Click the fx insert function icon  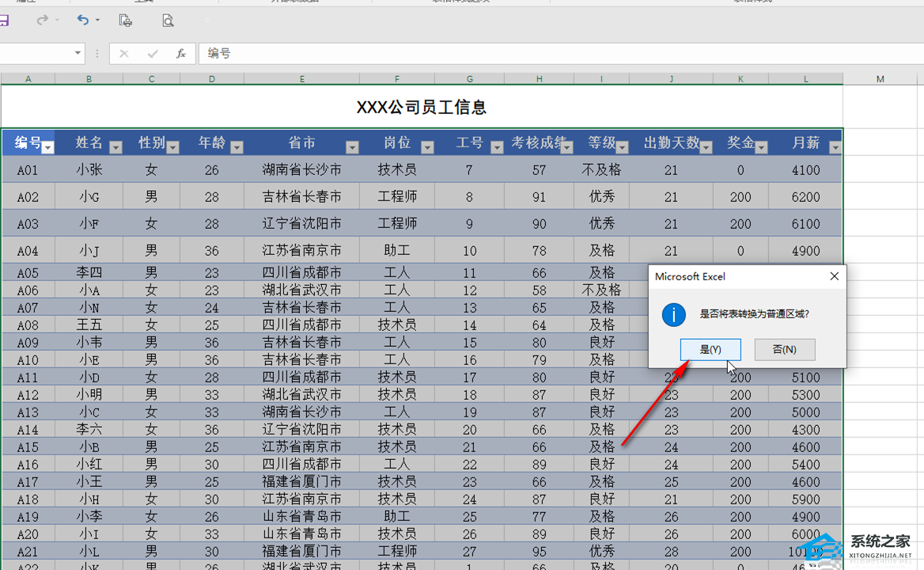click(x=180, y=54)
